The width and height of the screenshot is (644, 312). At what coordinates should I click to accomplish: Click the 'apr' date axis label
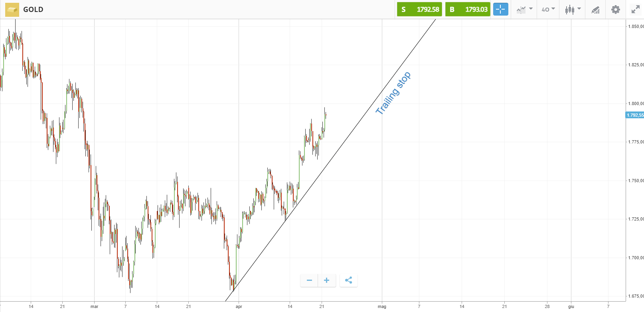click(x=239, y=306)
